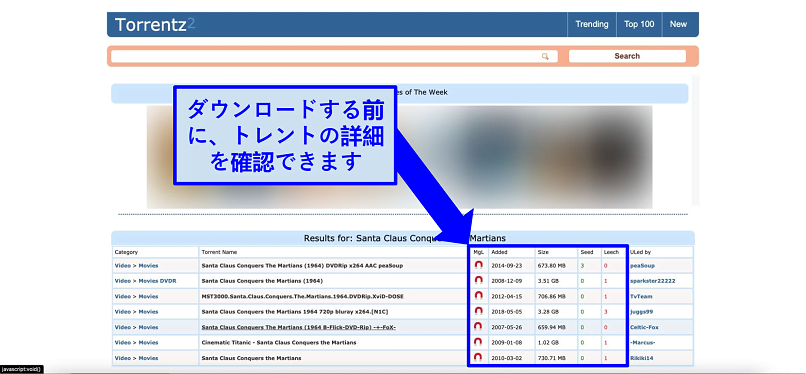
Task: Open magnet link for Rikiki14 torrent
Action: [479, 357]
